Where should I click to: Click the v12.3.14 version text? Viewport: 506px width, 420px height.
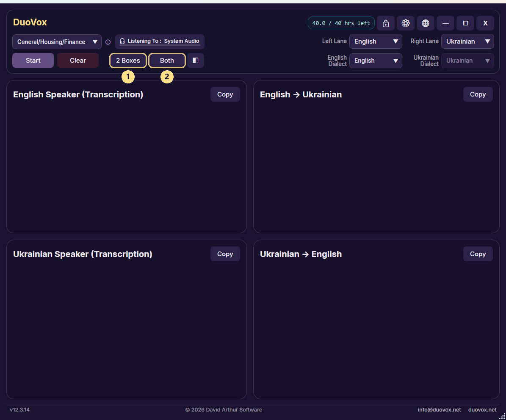(x=19, y=410)
